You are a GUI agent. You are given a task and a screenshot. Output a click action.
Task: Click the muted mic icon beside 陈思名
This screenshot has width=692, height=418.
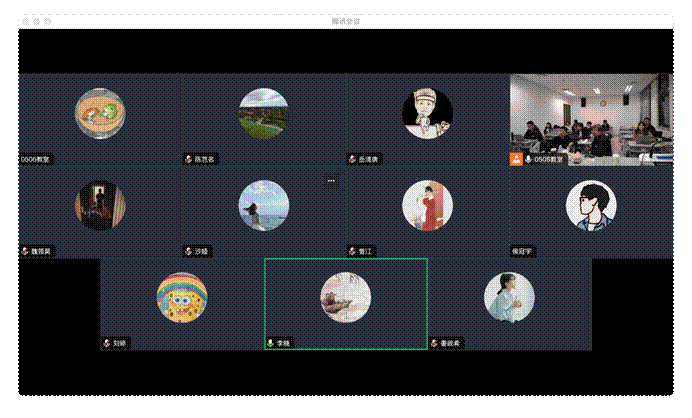tap(188, 159)
